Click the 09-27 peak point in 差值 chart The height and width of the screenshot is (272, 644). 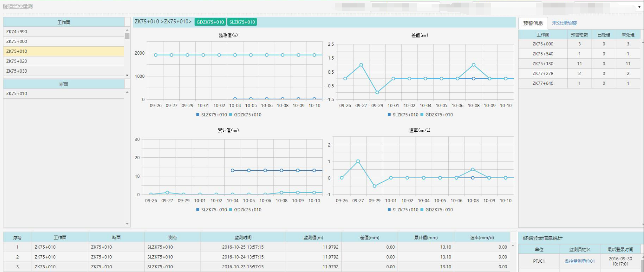(361, 65)
